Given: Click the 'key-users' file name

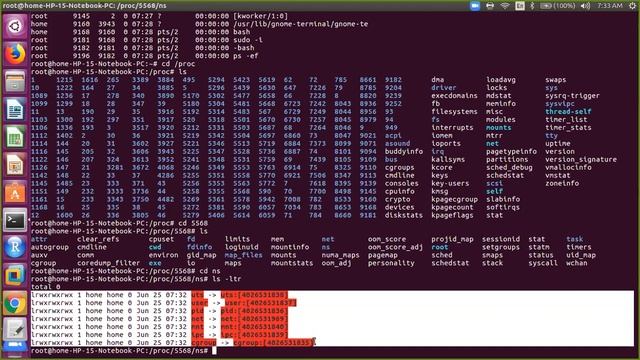Looking at the screenshot, I should 450,184.
